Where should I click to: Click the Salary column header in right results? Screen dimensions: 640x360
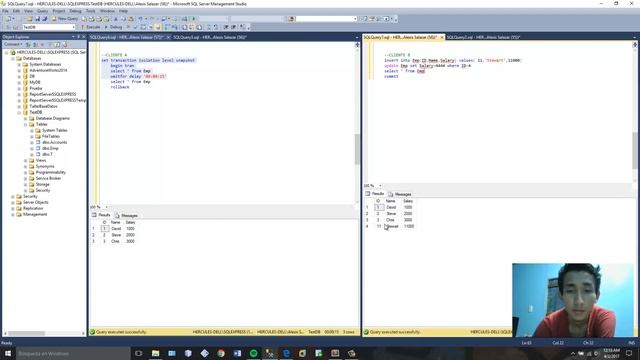408,201
